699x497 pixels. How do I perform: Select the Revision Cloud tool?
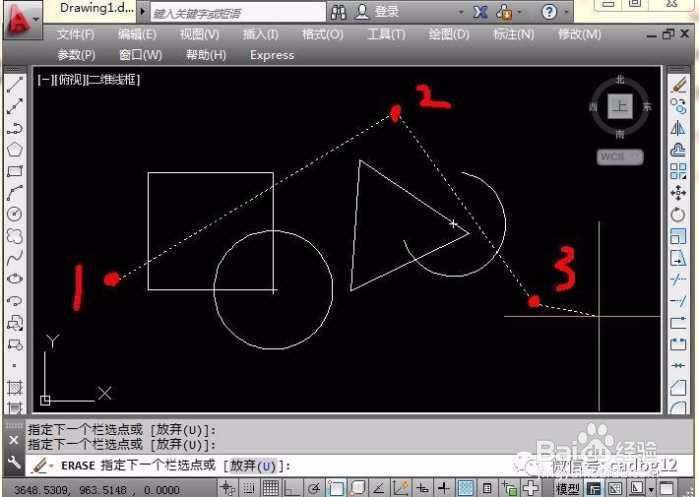[15, 236]
